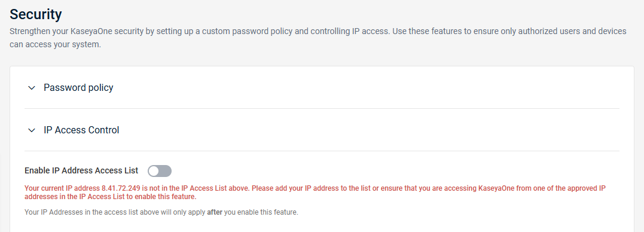Viewport: 644px width, 232px height.
Task: Click the Password policy section title
Action: point(78,87)
